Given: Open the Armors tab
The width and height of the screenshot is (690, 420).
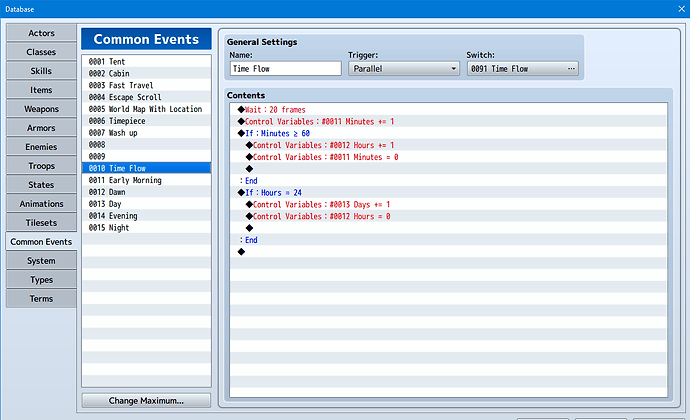Looking at the screenshot, I should (41, 128).
